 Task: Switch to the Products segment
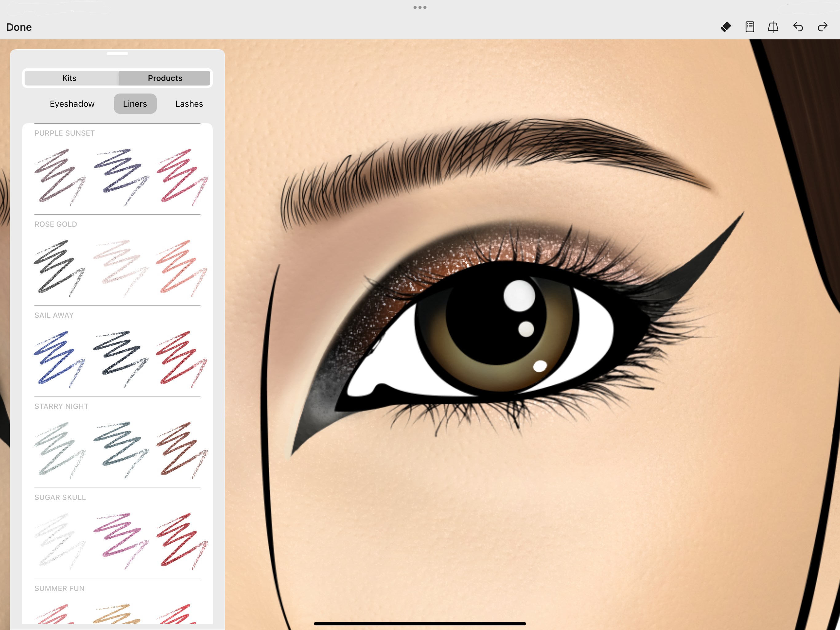pyautogui.click(x=165, y=78)
